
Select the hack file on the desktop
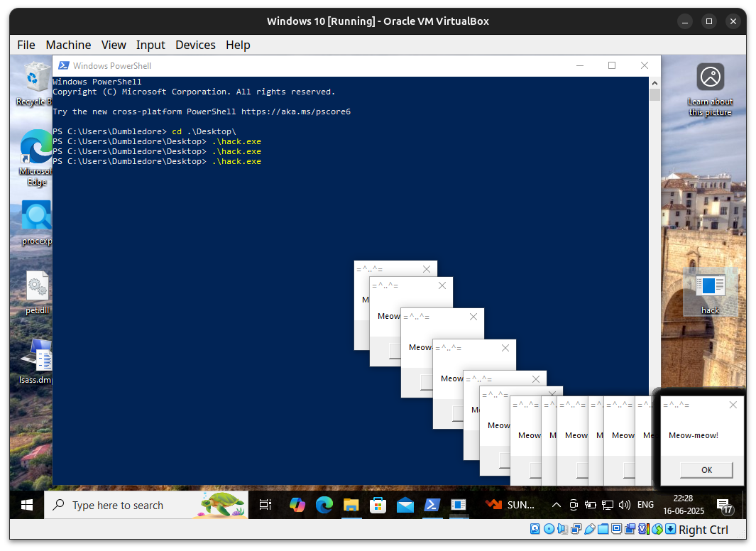[710, 293]
